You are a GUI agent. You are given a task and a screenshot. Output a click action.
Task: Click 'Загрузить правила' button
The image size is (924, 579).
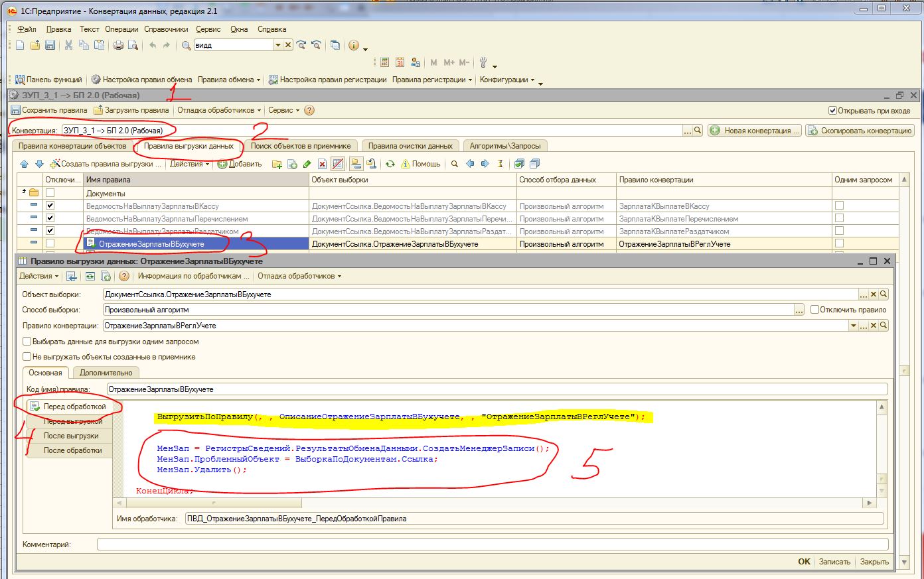coord(131,110)
